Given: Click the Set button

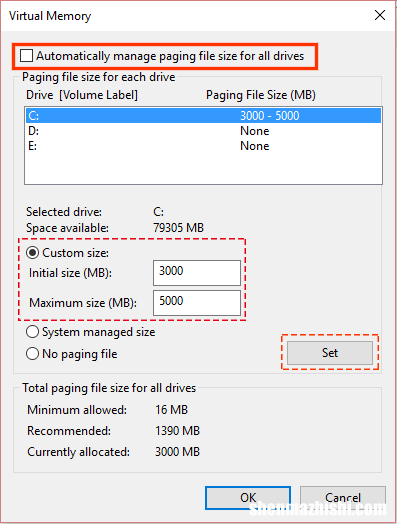Looking at the screenshot, I should coord(330,353).
